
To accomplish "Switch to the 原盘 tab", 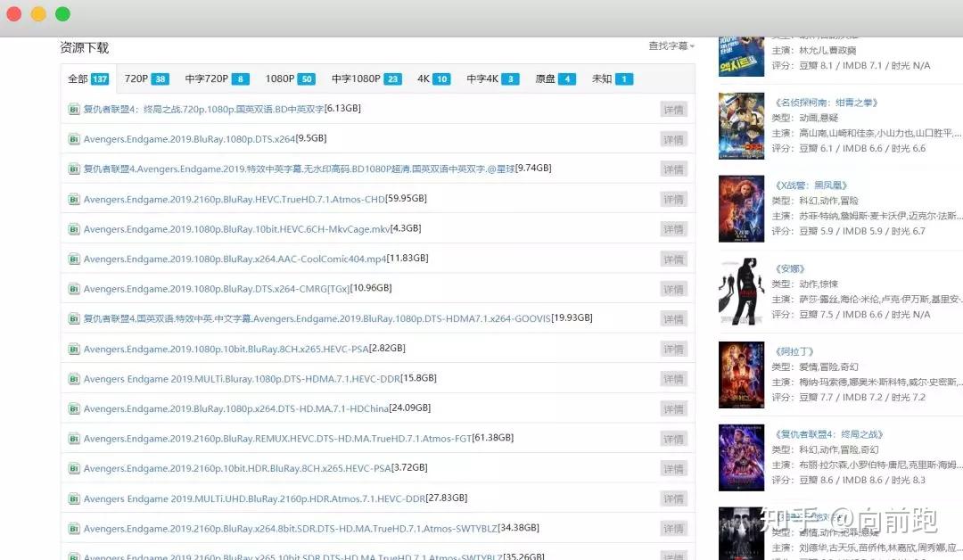I will (x=556, y=78).
